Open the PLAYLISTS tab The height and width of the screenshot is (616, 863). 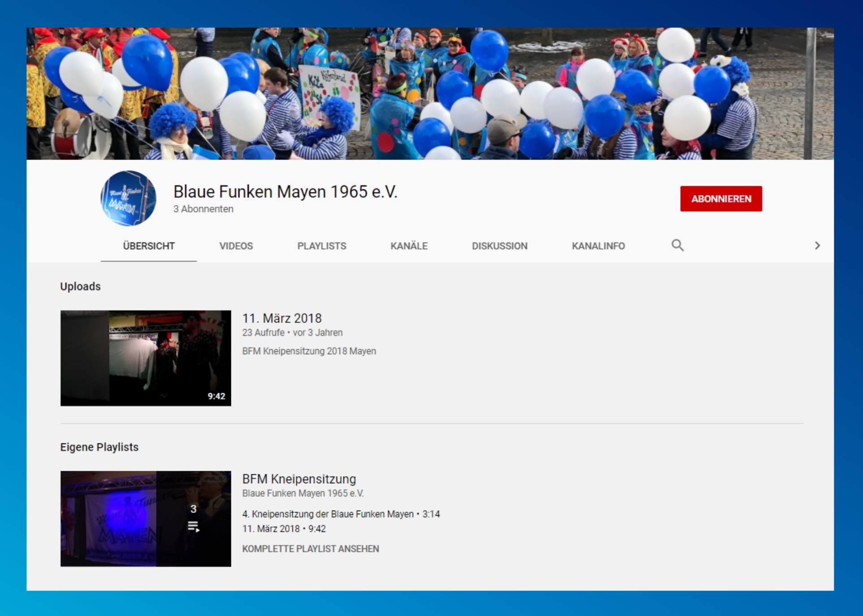pos(322,246)
